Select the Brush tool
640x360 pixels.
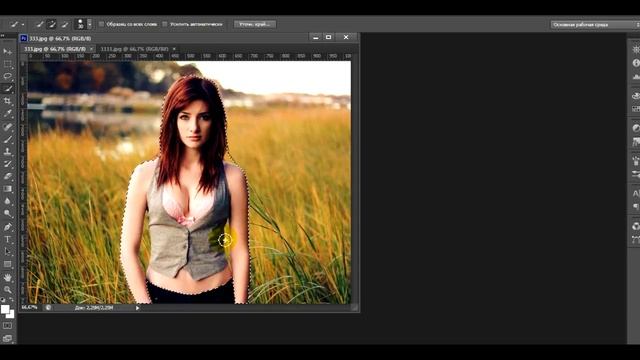coord(7,139)
